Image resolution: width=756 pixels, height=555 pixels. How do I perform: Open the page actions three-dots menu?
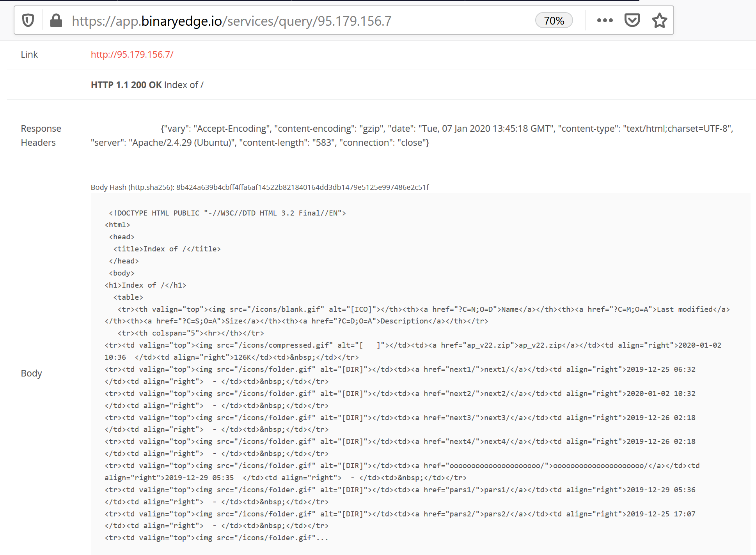pos(605,21)
